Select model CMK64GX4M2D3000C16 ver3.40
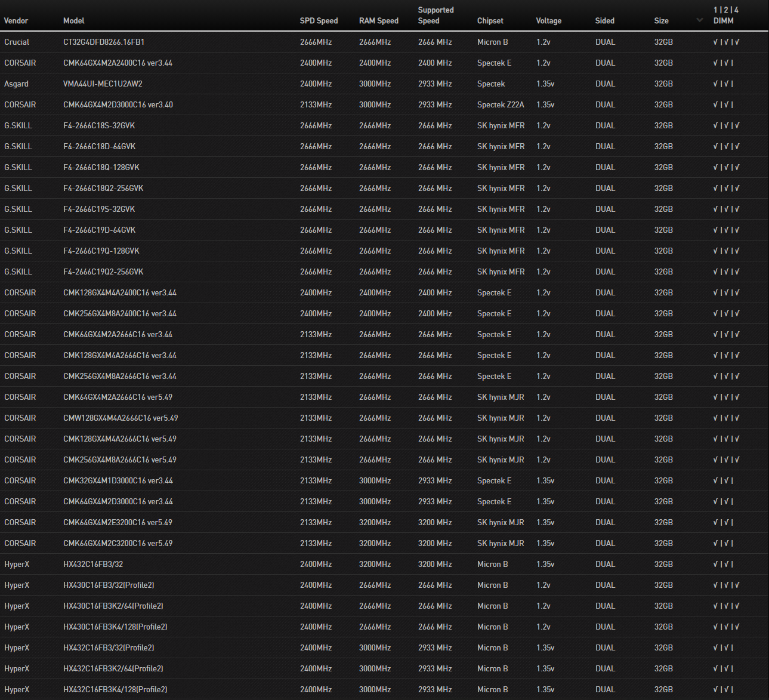769x700 pixels. coord(118,105)
